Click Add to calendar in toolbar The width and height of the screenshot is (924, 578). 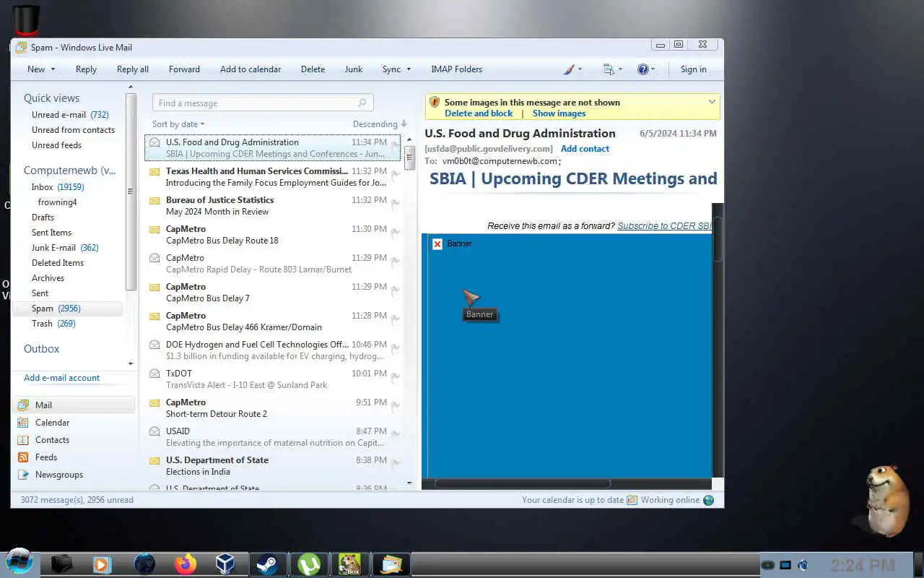(x=250, y=69)
